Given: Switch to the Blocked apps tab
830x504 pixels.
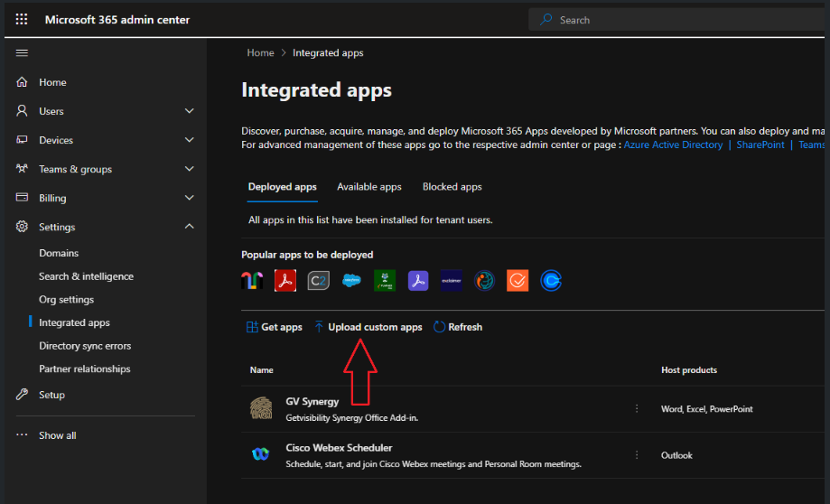Looking at the screenshot, I should pyautogui.click(x=452, y=187).
